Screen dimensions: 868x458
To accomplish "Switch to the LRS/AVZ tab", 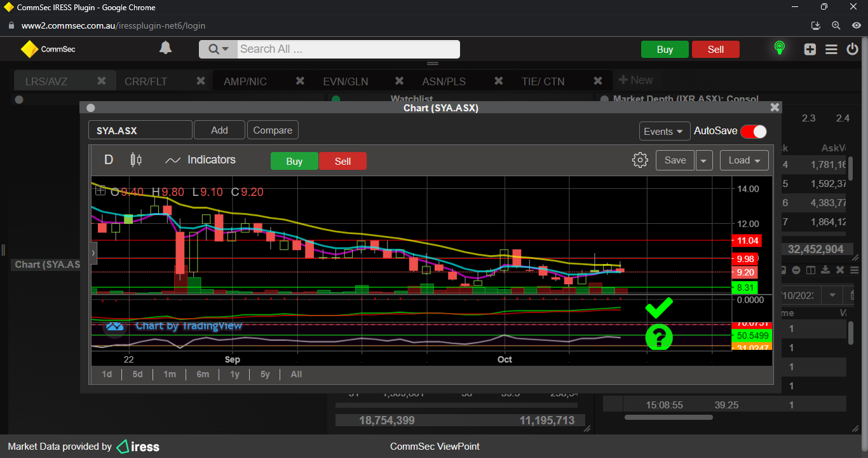I will point(46,81).
